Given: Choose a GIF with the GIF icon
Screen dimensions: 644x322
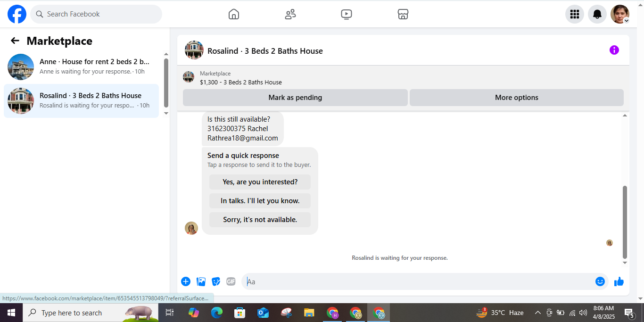Looking at the screenshot, I should 231,281.
